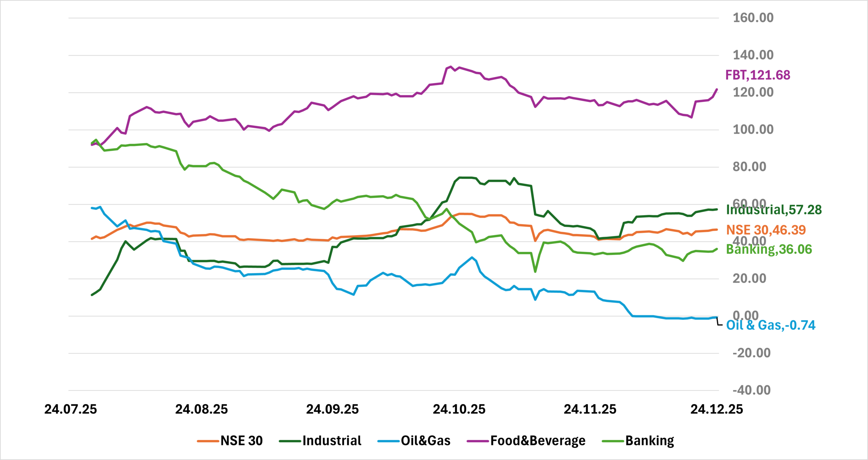Click the Banking legend label
This screenshot has height=460, width=868.
click(x=650, y=441)
